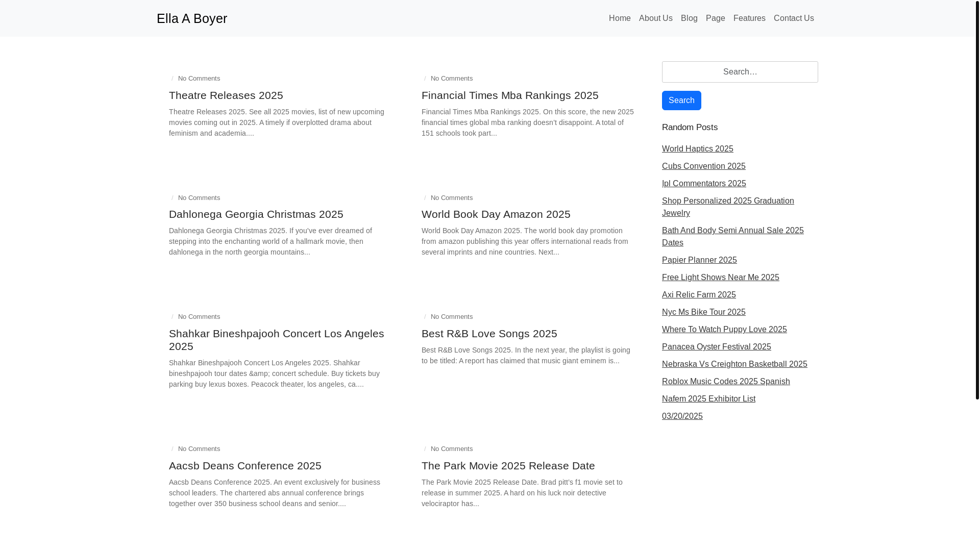The width and height of the screenshot is (980, 551).
Task: Open Roblox Music Codes 2025 Spanish link
Action: coord(726,382)
